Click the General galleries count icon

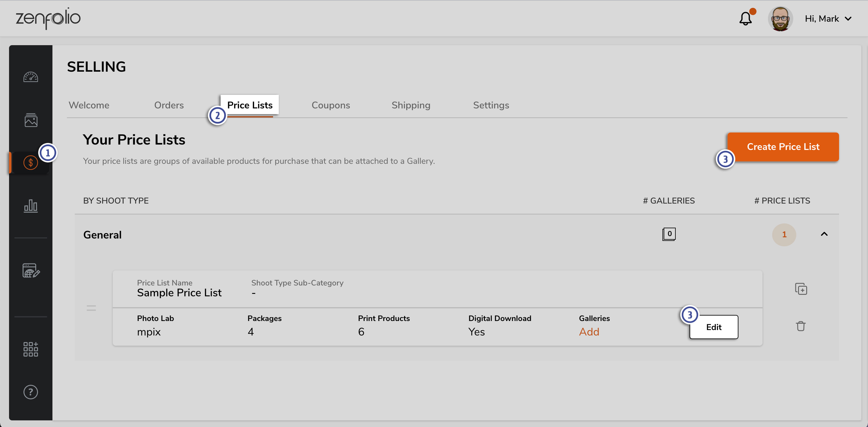coord(669,234)
